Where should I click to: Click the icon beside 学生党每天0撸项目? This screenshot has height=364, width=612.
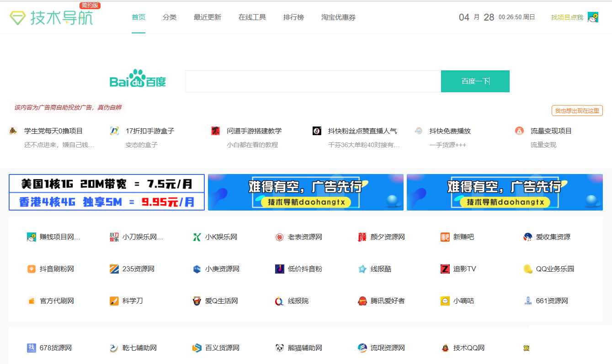tap(13, 131)
